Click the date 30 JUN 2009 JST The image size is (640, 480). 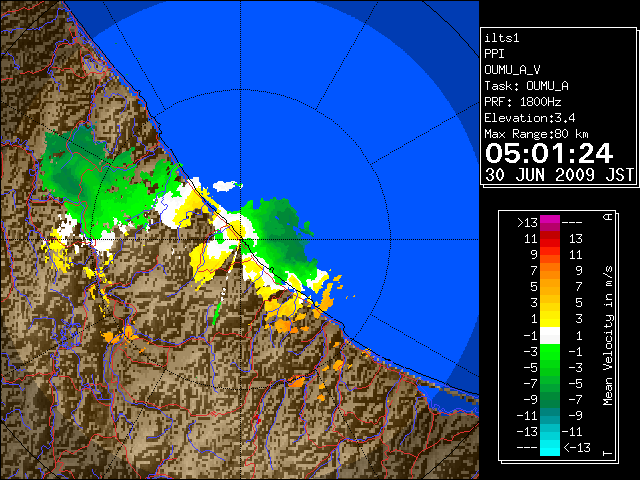pyautogui.click(x=559, y=175)
